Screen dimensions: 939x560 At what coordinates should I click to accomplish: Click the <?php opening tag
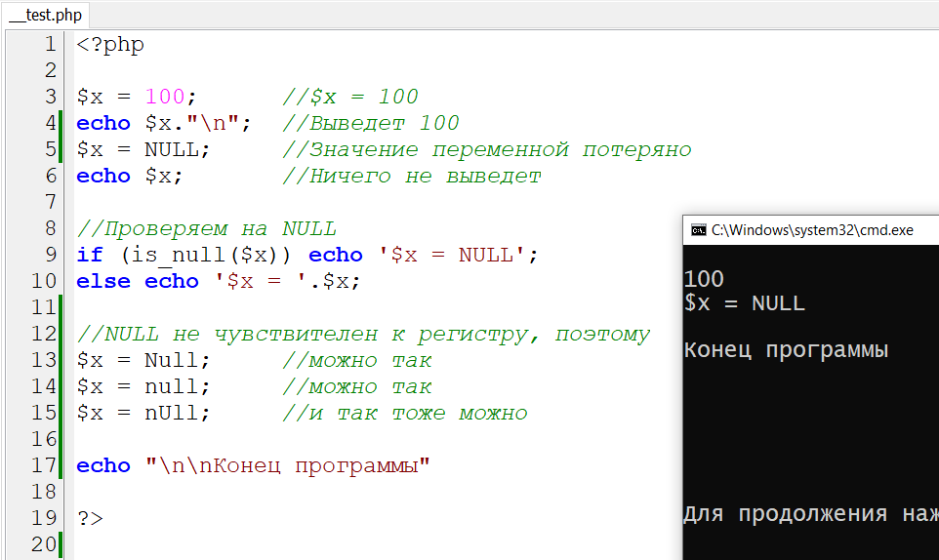110,45
